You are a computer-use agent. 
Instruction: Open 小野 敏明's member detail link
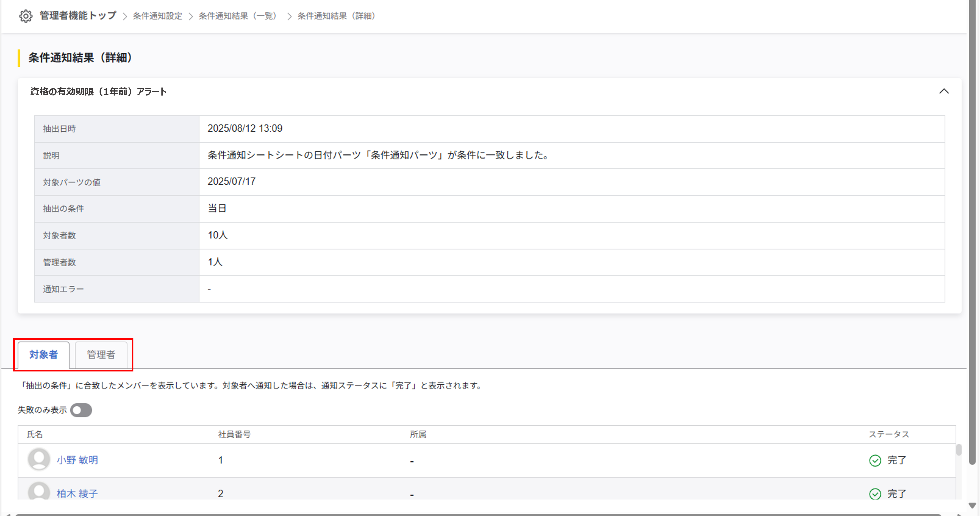77,460
